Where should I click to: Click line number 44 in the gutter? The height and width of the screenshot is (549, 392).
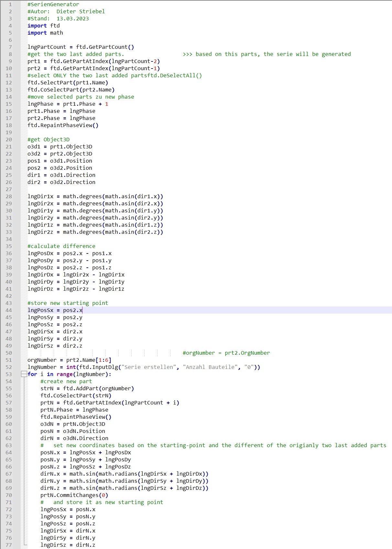click(9, 310)
